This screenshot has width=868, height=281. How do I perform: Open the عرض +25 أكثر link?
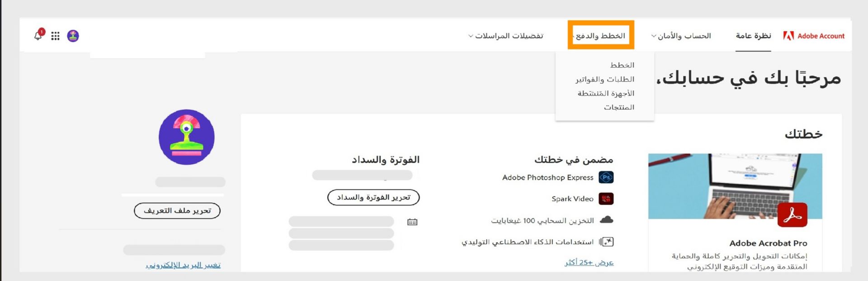(x=589, y=262)
